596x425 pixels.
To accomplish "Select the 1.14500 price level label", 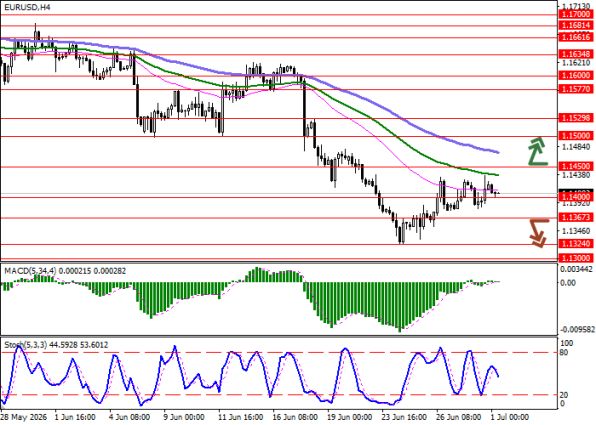I will (x=576, y=167).
